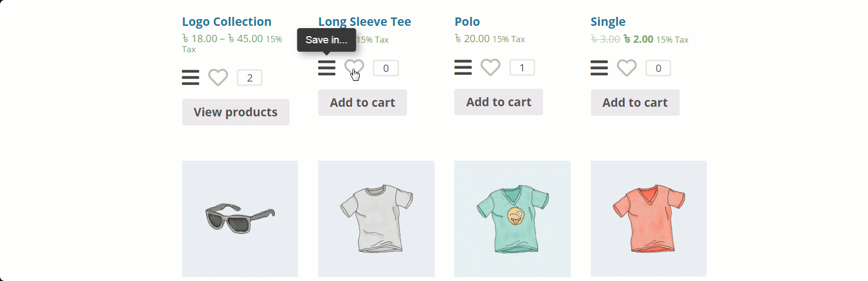
Task: Open the list menu icon for Single
Action: pyautogui.click(x=599, y=68)
